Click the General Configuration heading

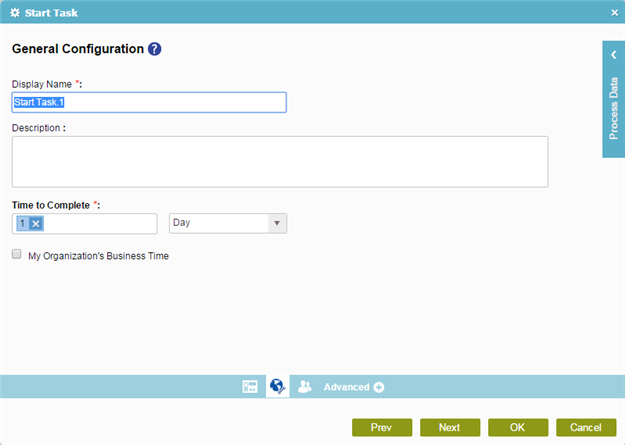[78, 49]
